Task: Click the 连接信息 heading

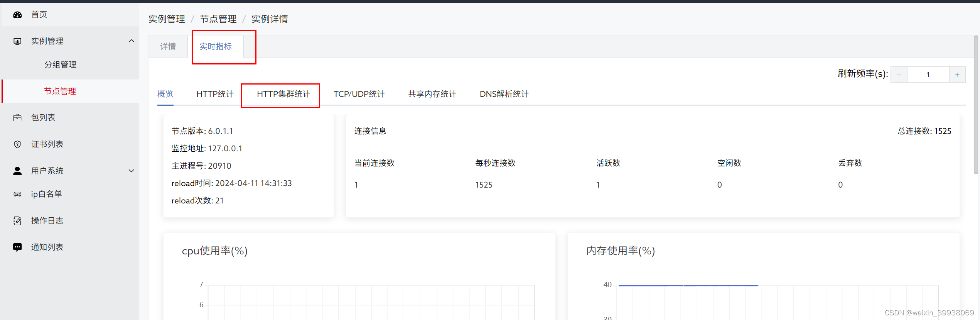Action: click(x=370, y=131)
